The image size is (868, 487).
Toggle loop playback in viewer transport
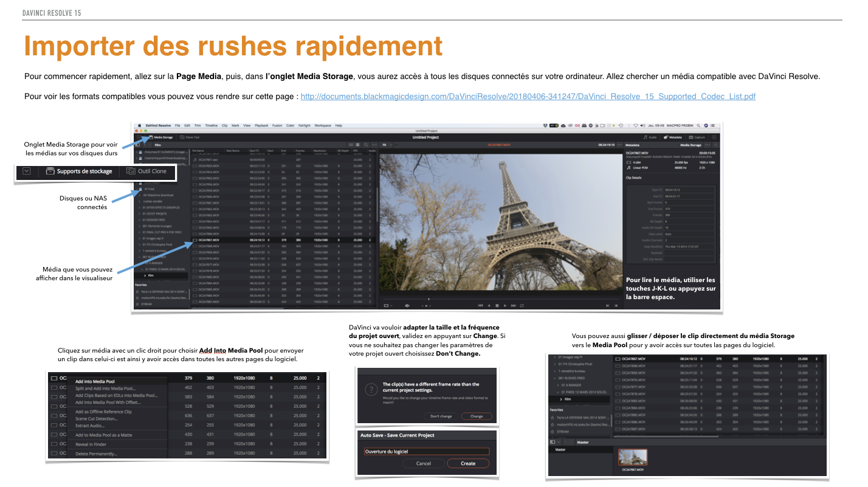(x=521, y=305)
